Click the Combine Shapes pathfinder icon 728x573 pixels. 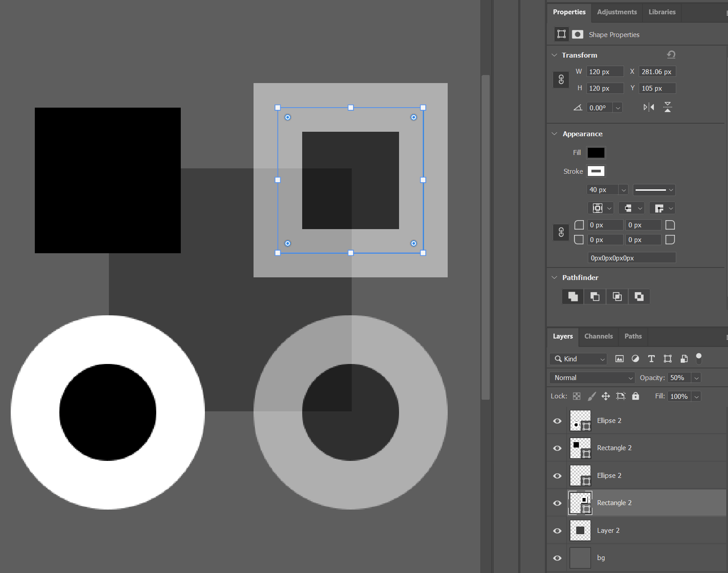coord(573,297)
